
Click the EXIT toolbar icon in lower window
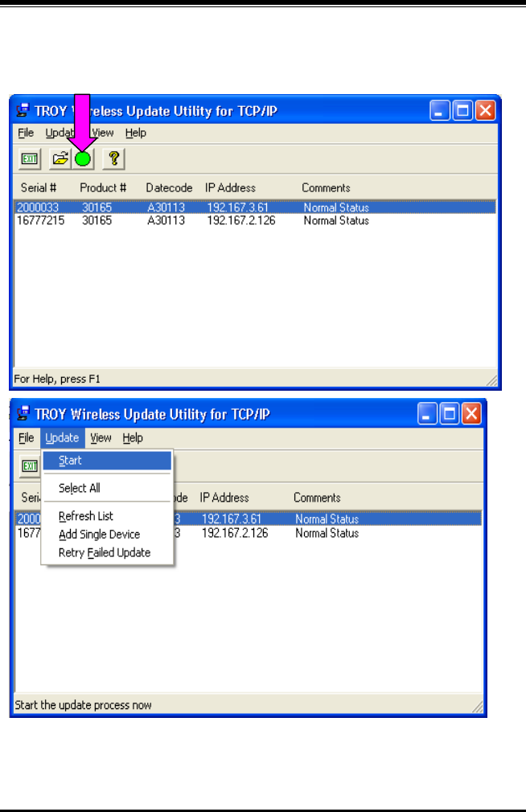pyautogui.click(x=30, y=466)
